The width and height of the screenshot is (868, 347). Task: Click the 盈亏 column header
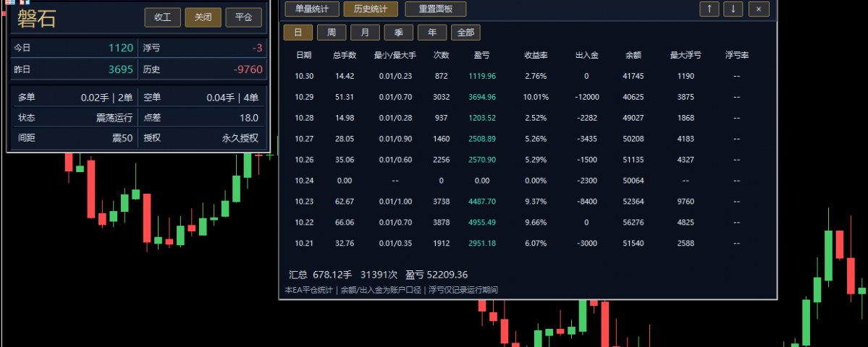pyautogui.click(x=481, y=55)
